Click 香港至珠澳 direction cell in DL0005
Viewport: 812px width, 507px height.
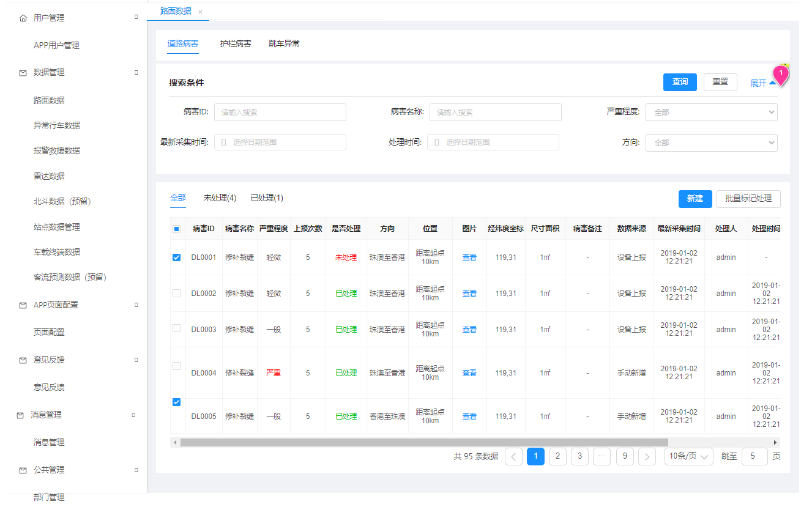point(387,416)
